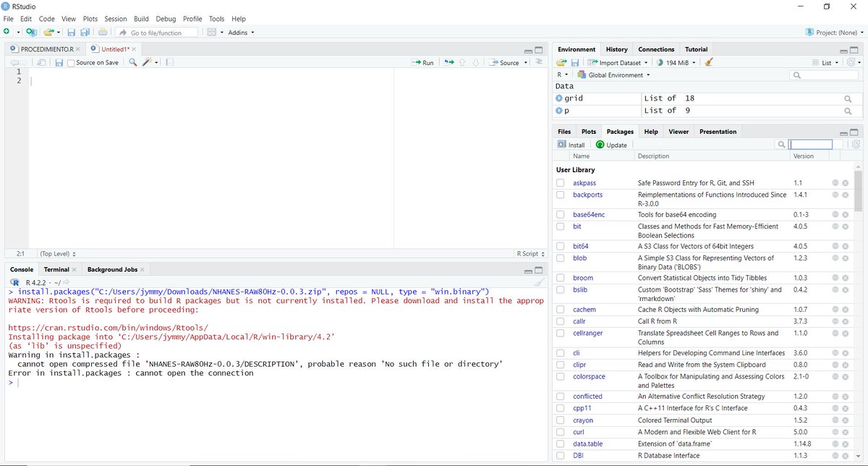Create a new file with the green plus icon
Viewport: 868px width, 466px height.
pyautogui.click(x=7, y=32)
